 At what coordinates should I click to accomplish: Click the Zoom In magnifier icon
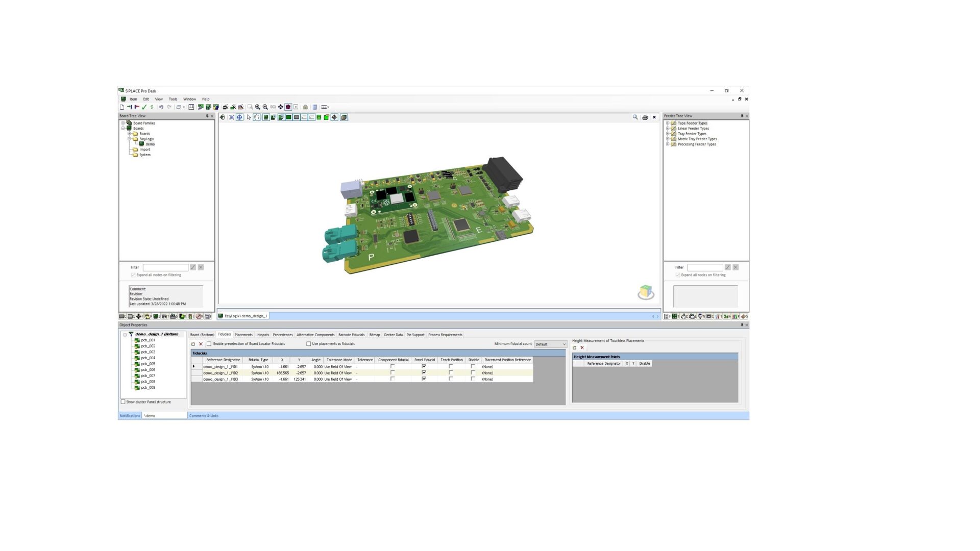pyautogui.click(x=258, y=107)
